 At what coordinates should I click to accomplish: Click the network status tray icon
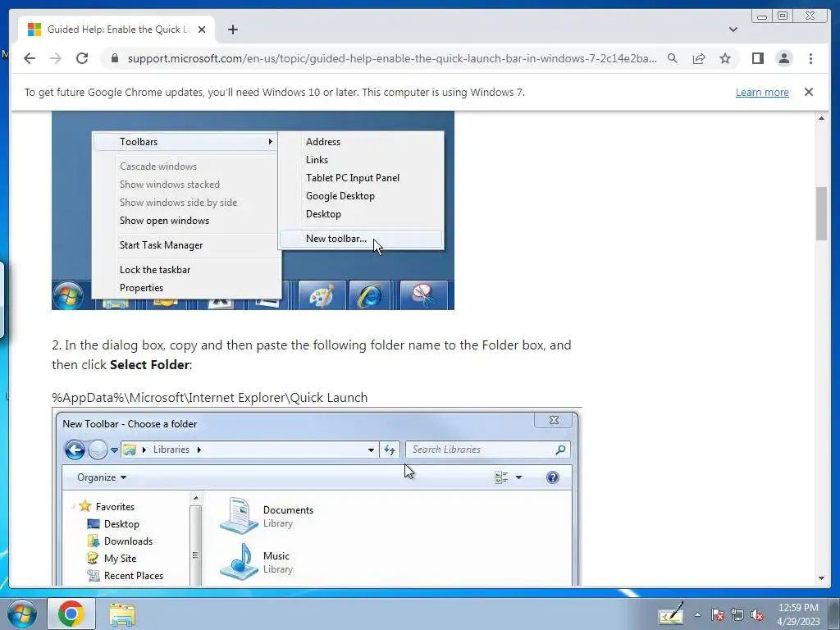pyautogui.click(x=737, y=614)
